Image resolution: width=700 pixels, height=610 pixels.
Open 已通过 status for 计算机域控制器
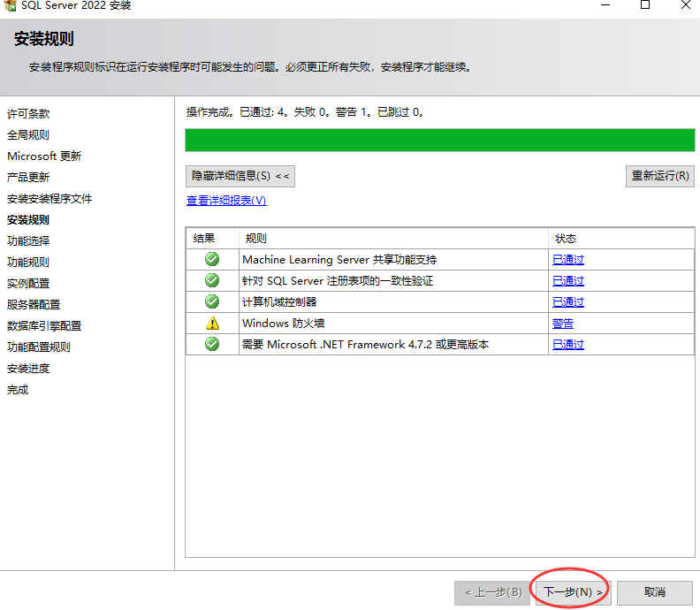point(567,301)
